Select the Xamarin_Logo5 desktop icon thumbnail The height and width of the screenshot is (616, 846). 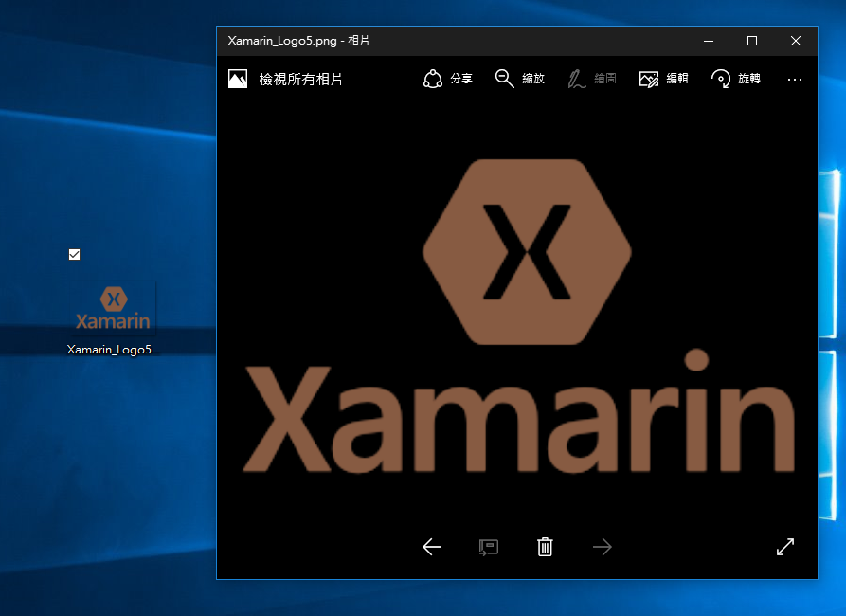[113, 308]
